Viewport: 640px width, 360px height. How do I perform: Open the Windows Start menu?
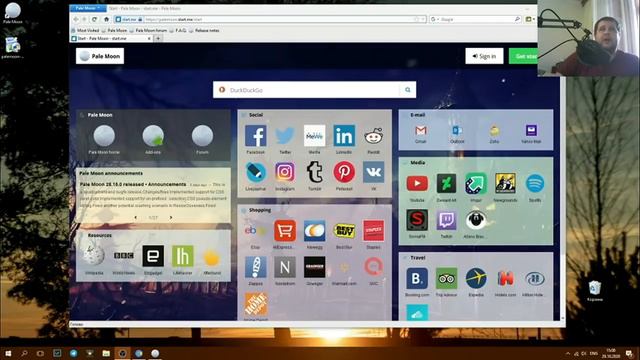[8, 353]
